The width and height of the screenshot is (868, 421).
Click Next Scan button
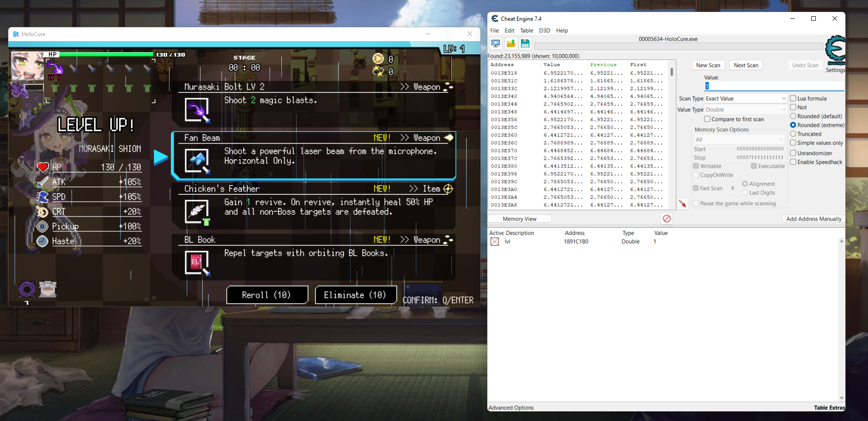point(746,65)
